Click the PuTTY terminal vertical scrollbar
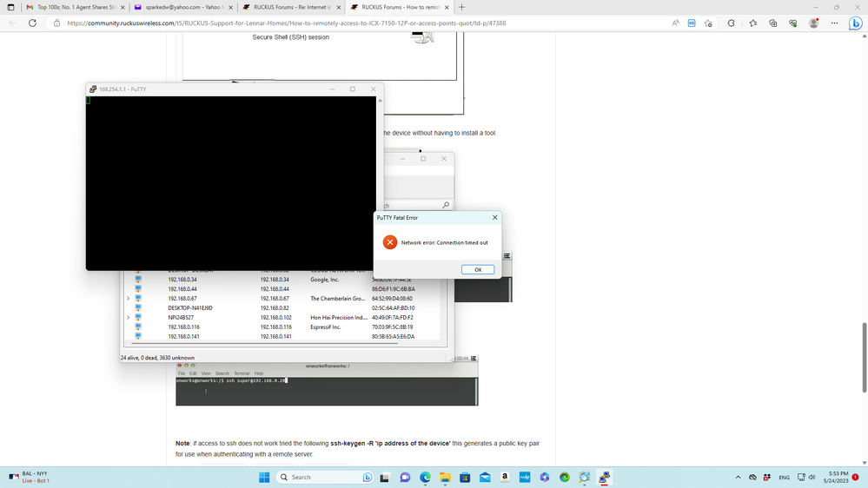 tap(380, 182)
